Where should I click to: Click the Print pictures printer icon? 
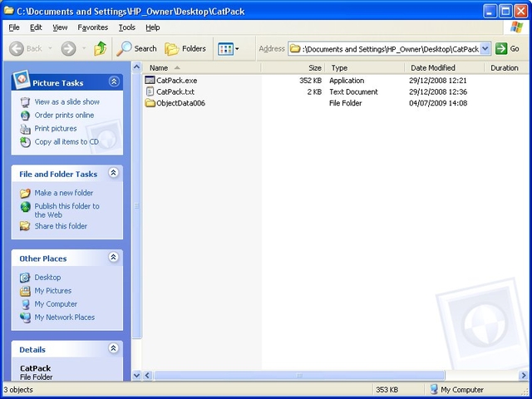25,129
